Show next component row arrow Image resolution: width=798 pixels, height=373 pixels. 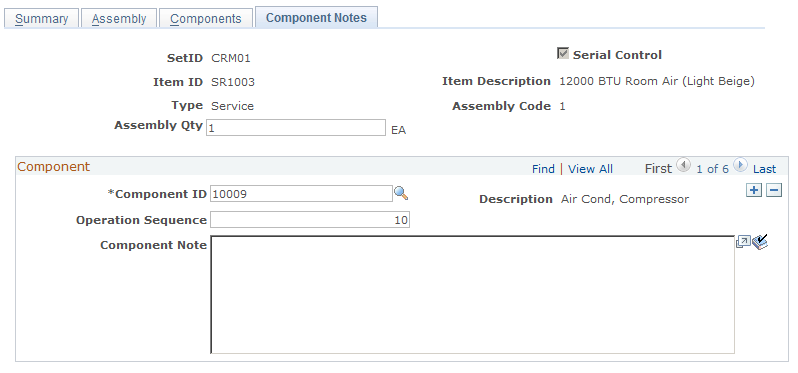[x=740, y=165]
